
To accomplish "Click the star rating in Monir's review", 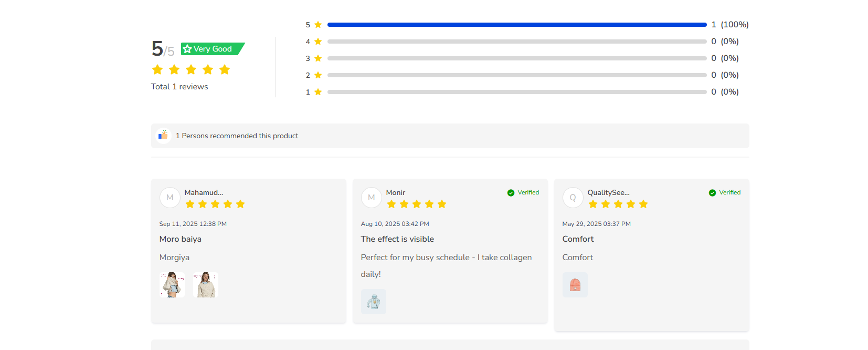I will pos(417,204).
